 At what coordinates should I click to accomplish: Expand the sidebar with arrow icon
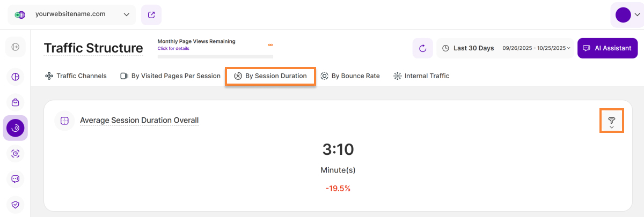tap(15, 47)
